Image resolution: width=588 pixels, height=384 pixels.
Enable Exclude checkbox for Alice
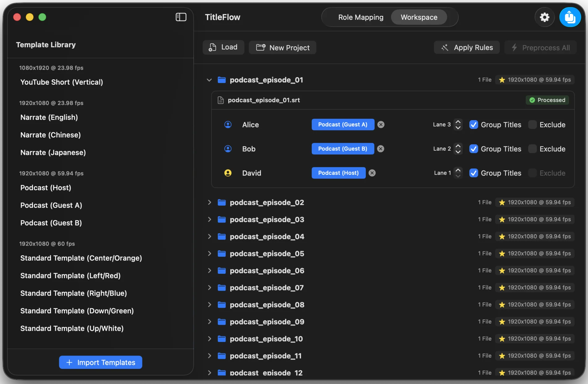pos(532,124)
